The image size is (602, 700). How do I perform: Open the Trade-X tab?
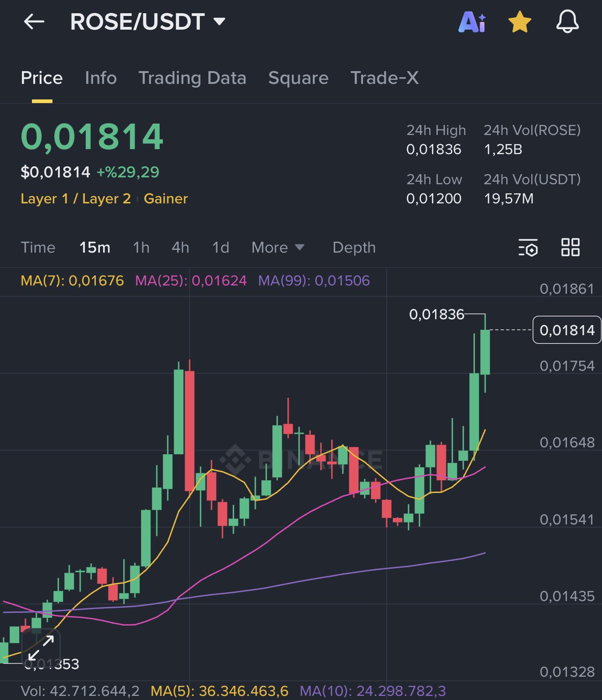(x=384, y=78)
